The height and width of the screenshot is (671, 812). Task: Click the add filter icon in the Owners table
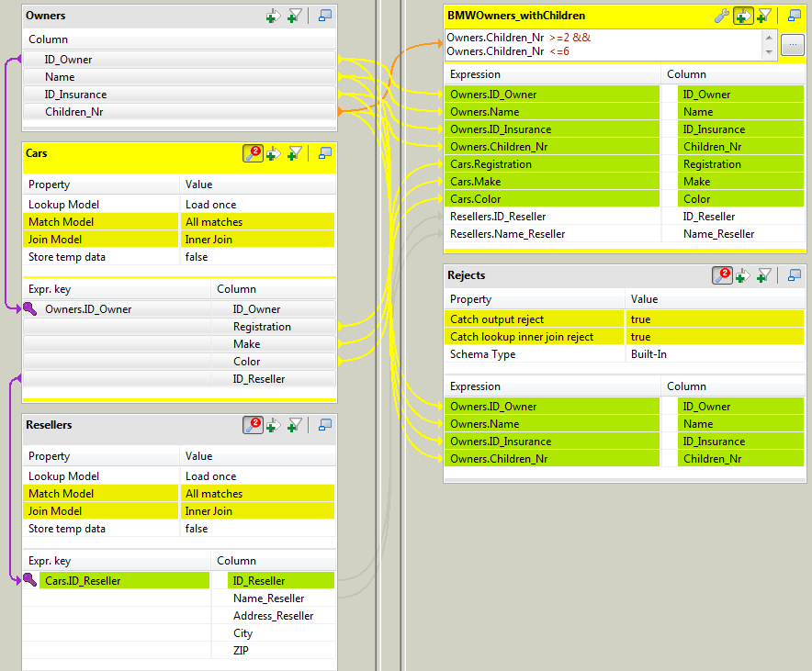point(294,16)
